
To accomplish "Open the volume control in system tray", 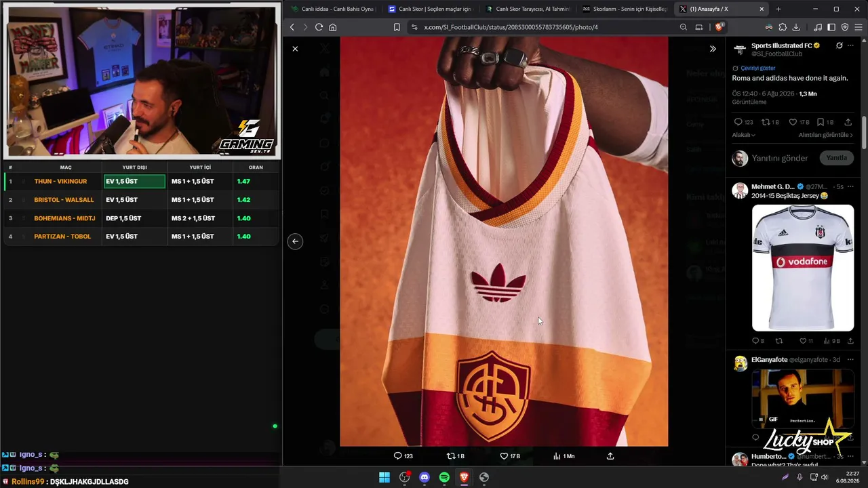I will tap(825, 477).
